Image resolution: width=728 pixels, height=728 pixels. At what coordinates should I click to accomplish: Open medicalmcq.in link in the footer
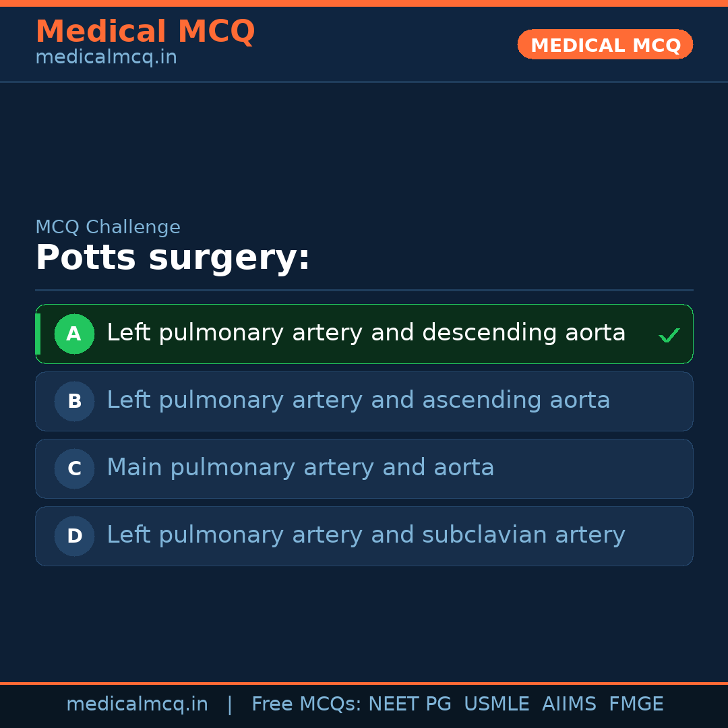[x=137, y=704]
